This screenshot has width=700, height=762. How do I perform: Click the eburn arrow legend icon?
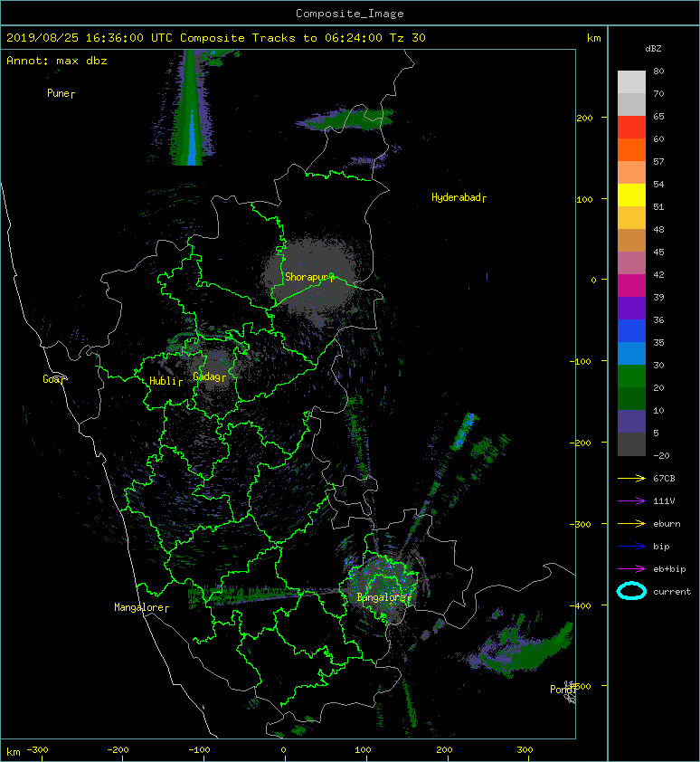click(631, 524)
